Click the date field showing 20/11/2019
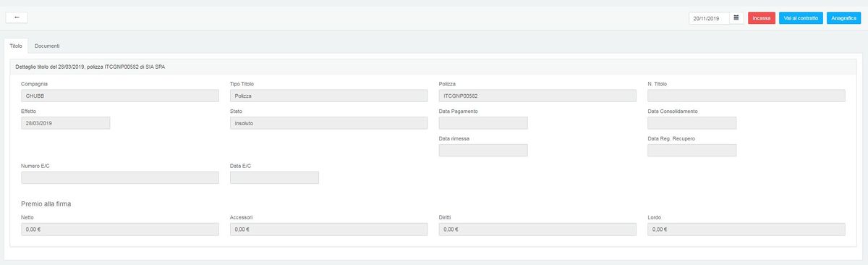 (x=709, y=18)
